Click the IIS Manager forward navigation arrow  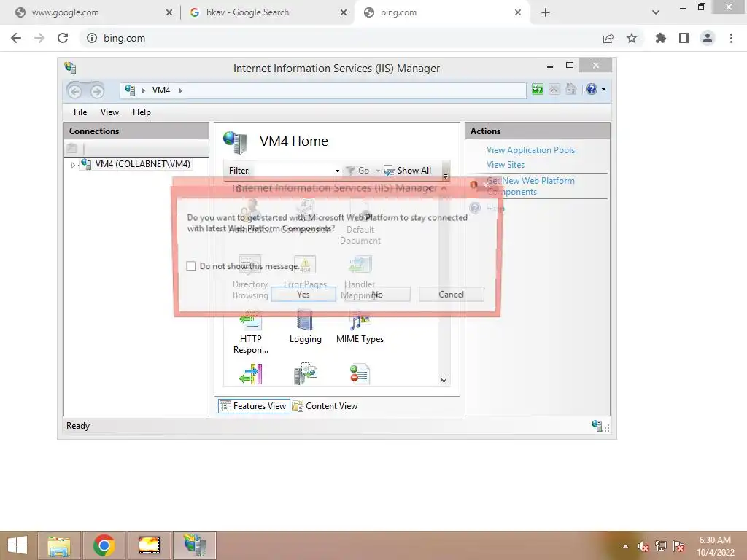97,90
